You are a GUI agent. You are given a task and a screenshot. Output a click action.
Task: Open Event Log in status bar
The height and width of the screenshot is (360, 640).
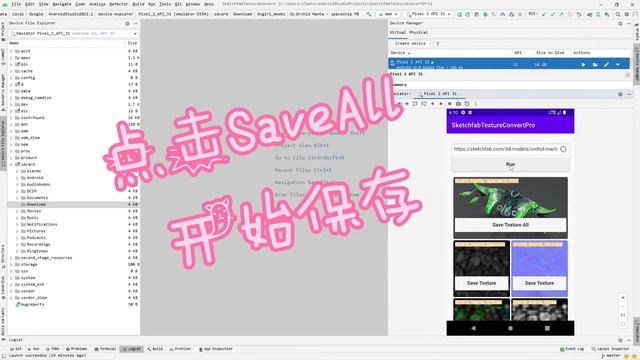[572, 349]
